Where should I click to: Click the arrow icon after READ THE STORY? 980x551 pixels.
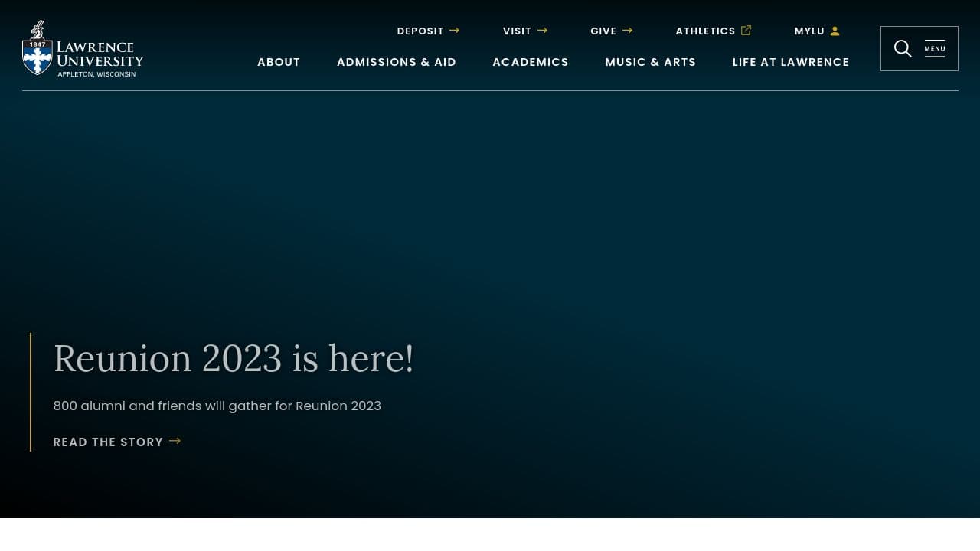[x=175, y=441]
